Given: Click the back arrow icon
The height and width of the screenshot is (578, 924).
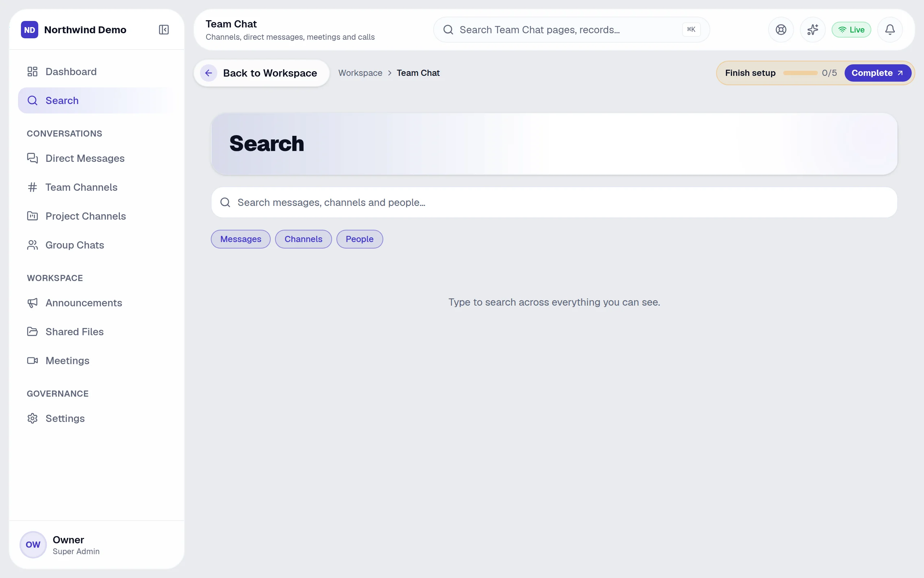Looking at the screenshot, I should [x=209, y=73].
